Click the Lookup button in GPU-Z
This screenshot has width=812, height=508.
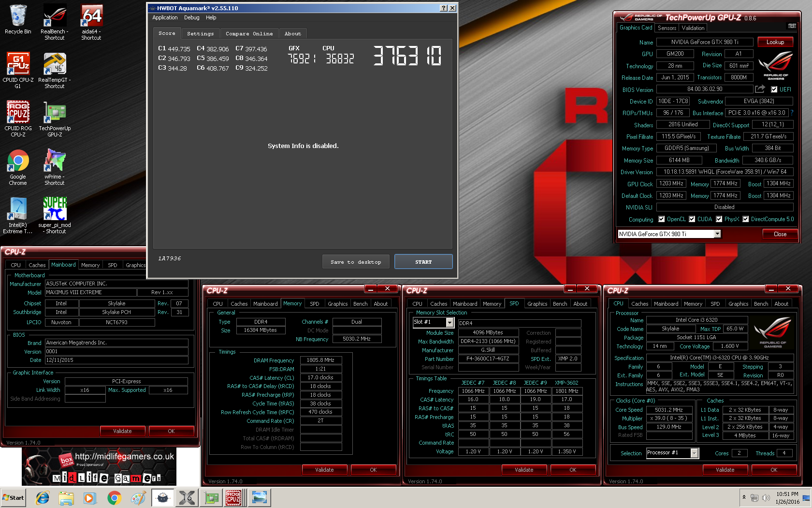point(775,42)
